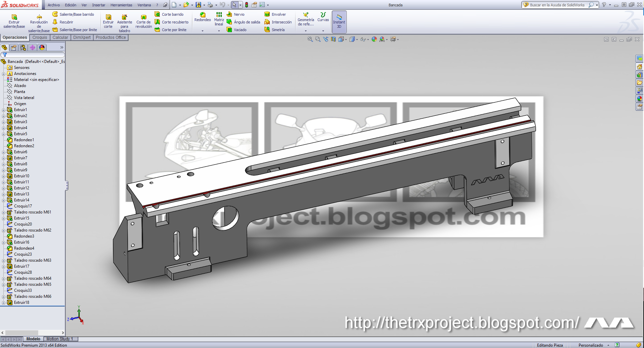
Task: Select the Recubrir loft tool
Action: [63, 22]
